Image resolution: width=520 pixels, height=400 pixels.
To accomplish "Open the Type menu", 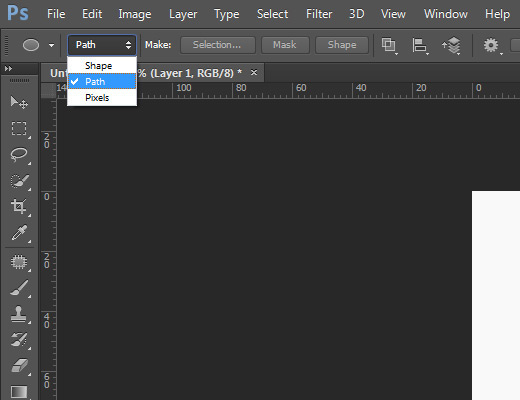I will (x=227, y=14).
